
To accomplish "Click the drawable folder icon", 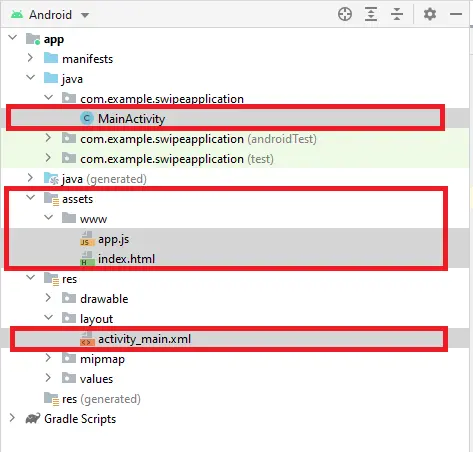I will pyautogui.click(x=69, y=298).
